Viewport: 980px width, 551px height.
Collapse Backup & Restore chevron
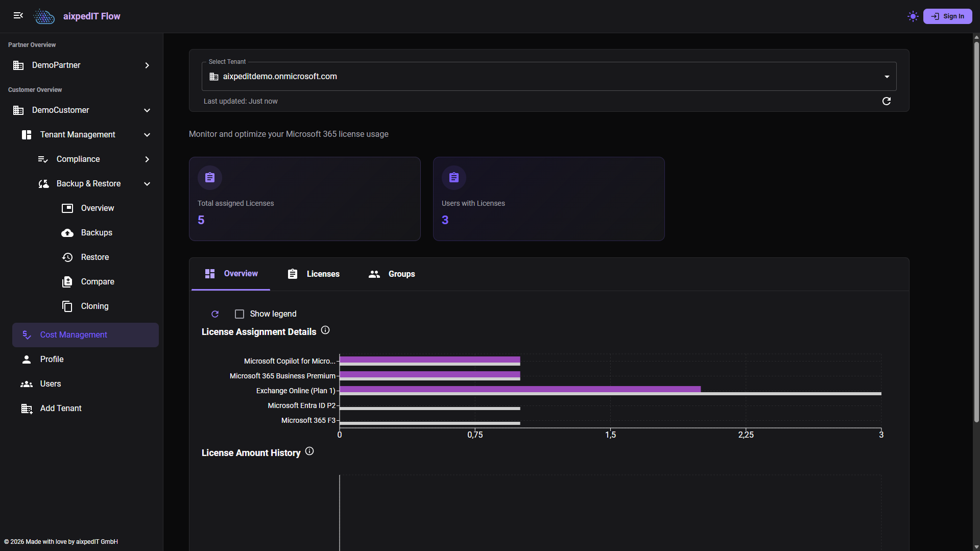pyautogui.click(x=147, y=184)
